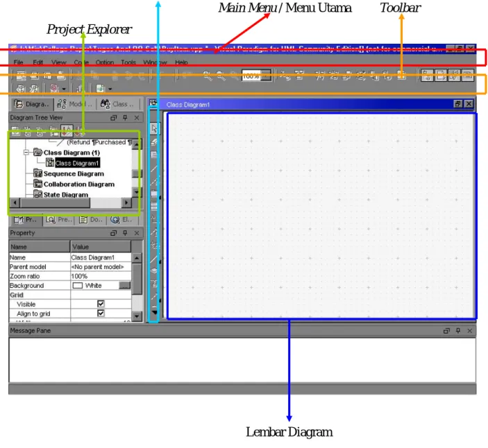Click the <No parent model> value cell
The width and height of the screenshot is (488, 448).
(101, 267)
